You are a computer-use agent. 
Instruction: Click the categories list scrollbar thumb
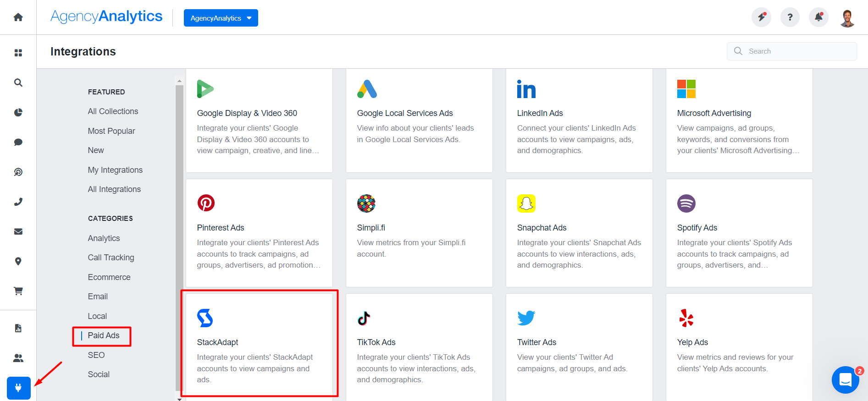click(x=179, y=238)
